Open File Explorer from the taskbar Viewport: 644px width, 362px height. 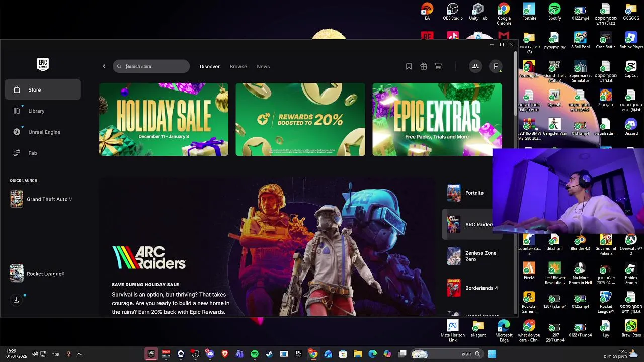pyautogui.click(x=358, y=354)
